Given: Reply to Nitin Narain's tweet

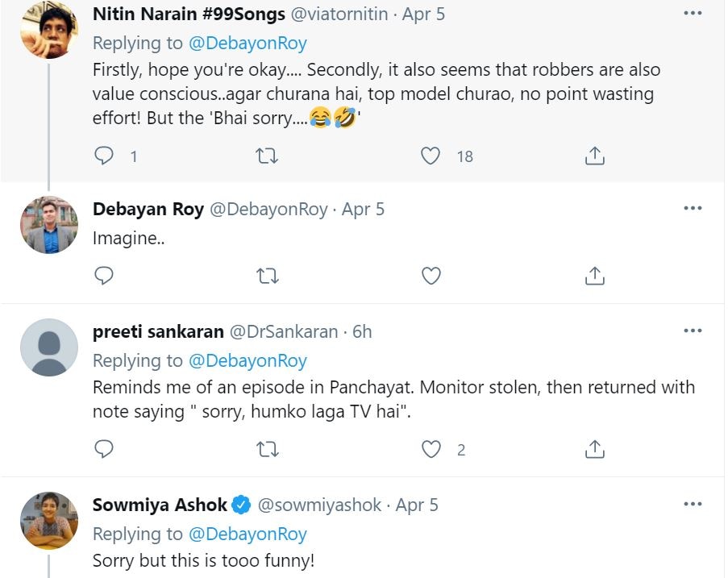Looking at the screenshot, I should pos(104,156).
